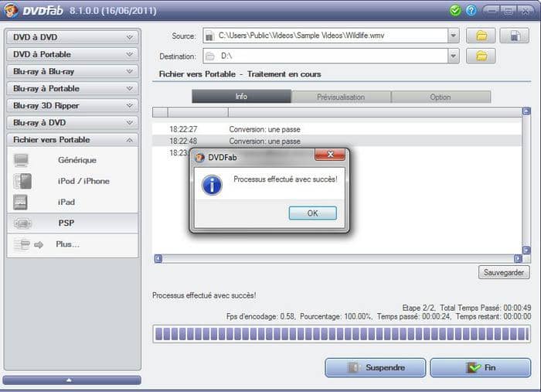Expand the Blu-ray à DVD section
541x392 pixels.
pos(73,122)
